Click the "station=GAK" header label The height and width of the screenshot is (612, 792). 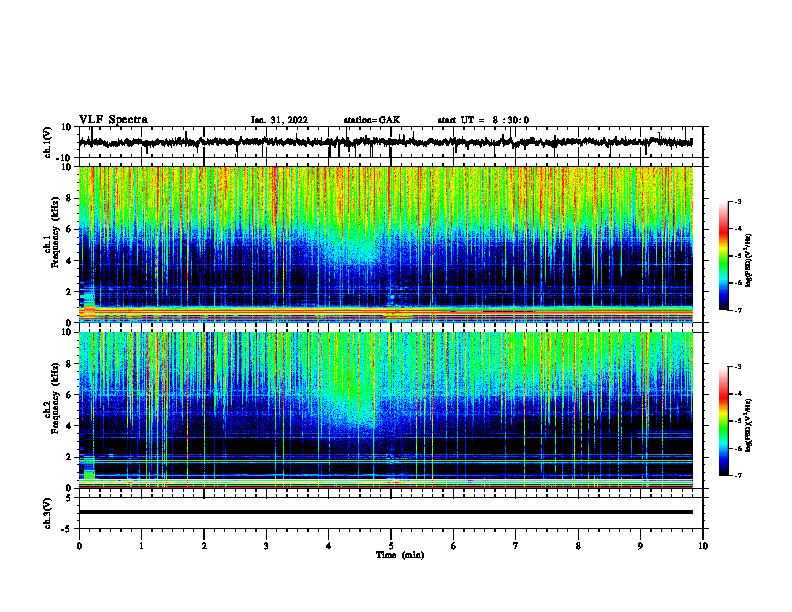(372, 120)
